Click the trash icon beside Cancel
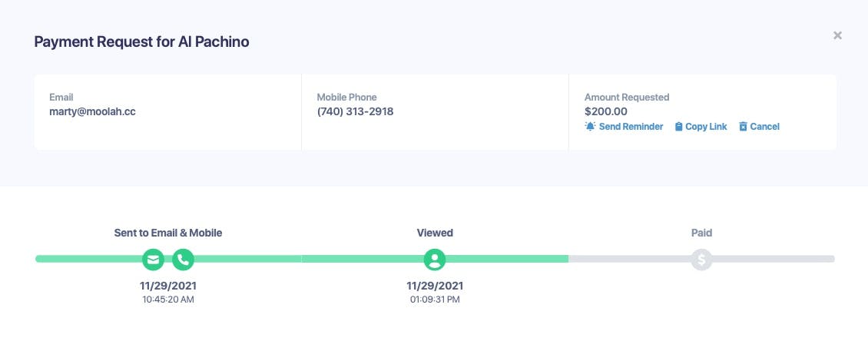 tap(743, 127)
